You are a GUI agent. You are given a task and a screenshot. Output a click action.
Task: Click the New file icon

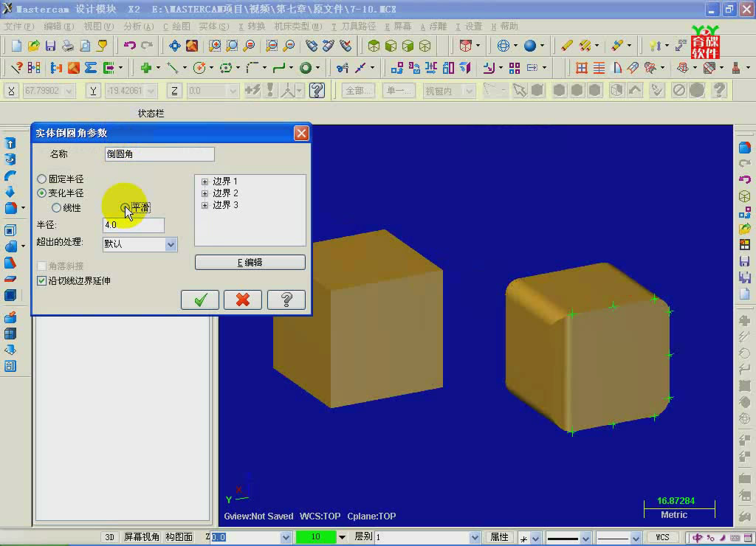click(x=16, y=46)
